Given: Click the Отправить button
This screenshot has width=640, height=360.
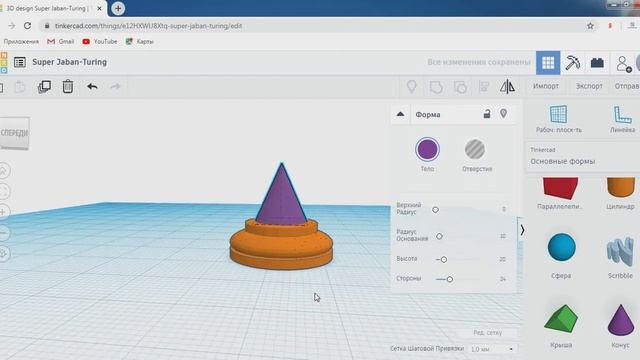Looking at the screenshot, I should click(627, 86).
